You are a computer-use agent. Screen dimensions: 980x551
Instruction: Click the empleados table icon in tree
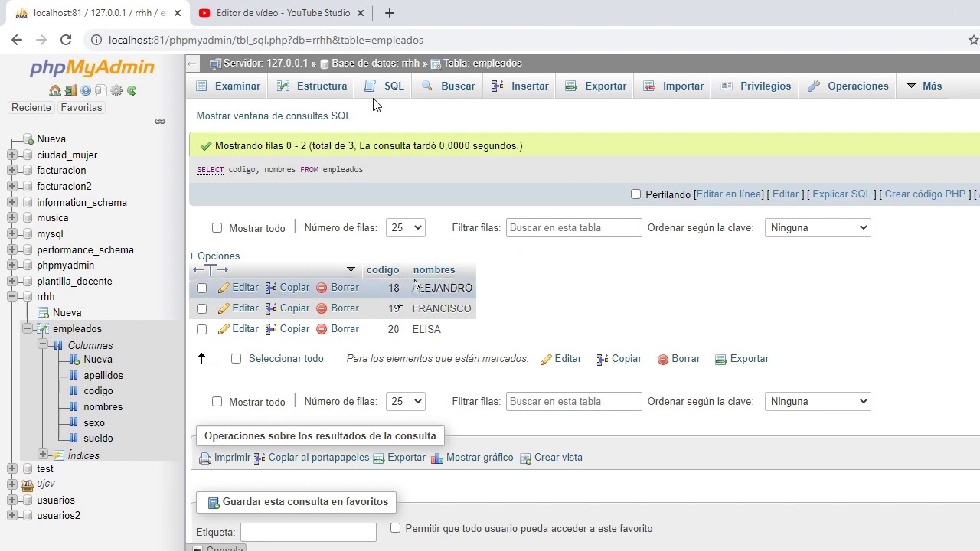click(x=44, y=328)
